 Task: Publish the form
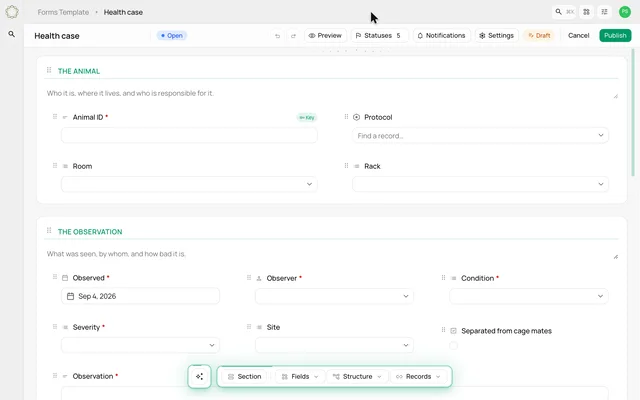pos(615,36)
